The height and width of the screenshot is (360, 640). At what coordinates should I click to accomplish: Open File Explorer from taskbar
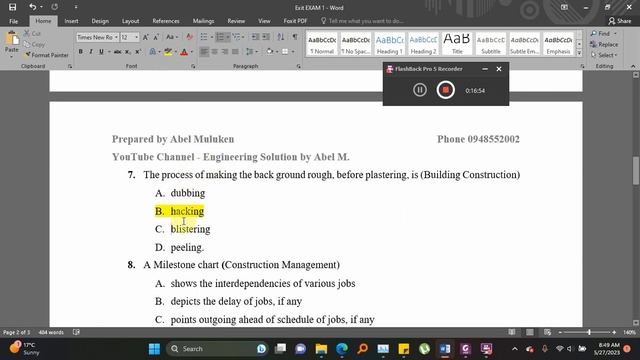(321, 349)
